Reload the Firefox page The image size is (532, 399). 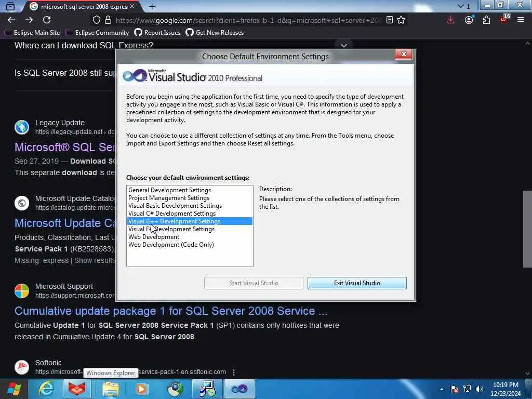(47, 20)
